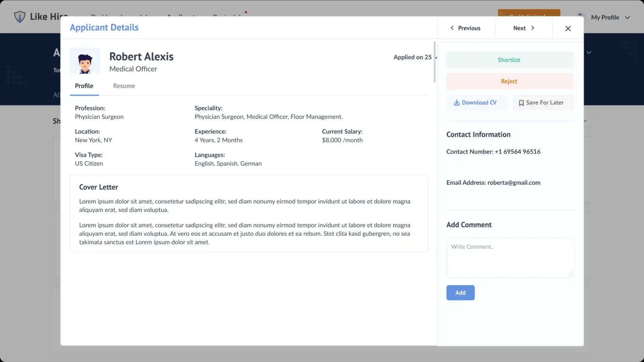
Task: Click the Write Comment text field
Action: (x=510, y=258)
